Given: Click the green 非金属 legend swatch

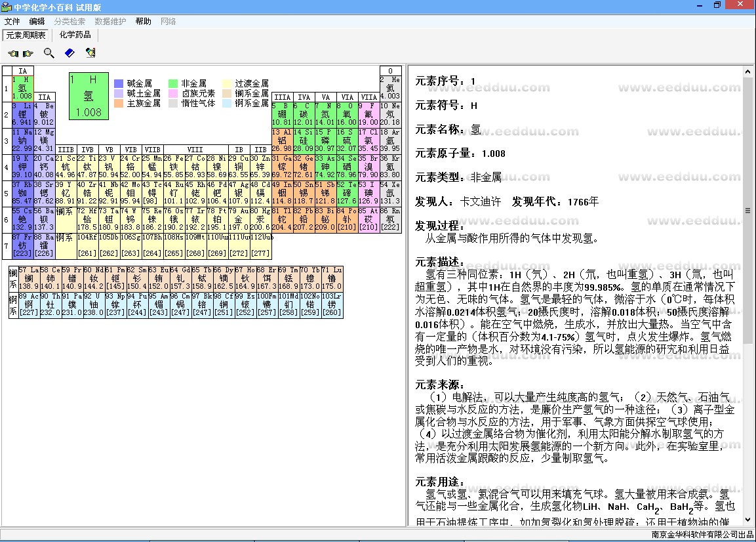Looking at the screenshot, I should pos(173,83).
